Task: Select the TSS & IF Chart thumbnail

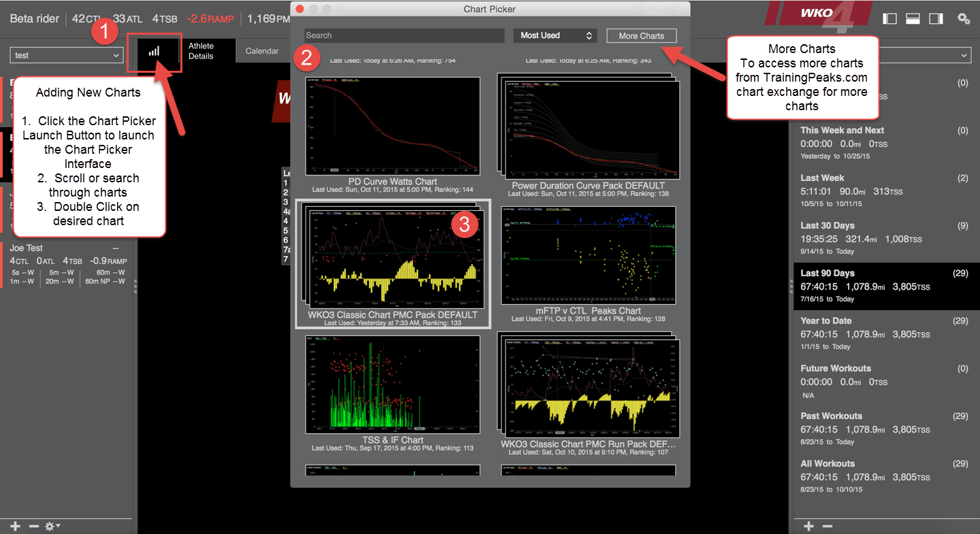Action: [x=393, y=384]
